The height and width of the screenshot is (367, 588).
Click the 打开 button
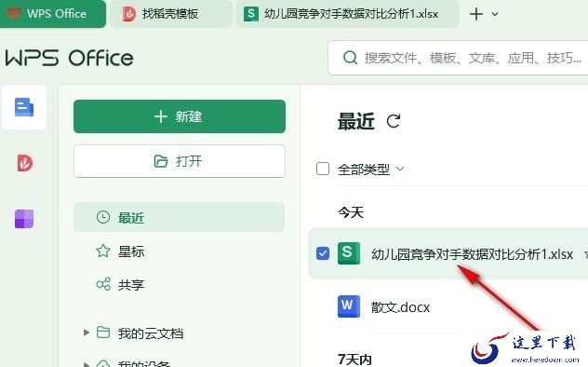[180, 161]
